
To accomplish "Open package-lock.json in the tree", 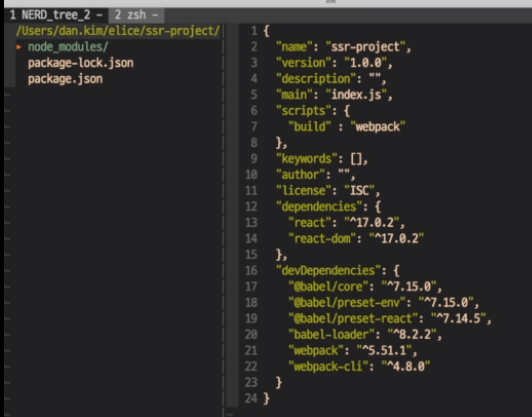I will point(81,63).
